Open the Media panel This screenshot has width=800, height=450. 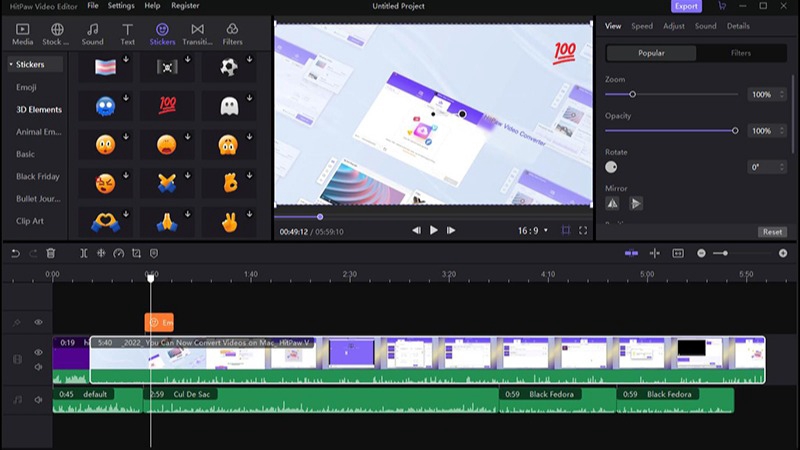(22, 34)
